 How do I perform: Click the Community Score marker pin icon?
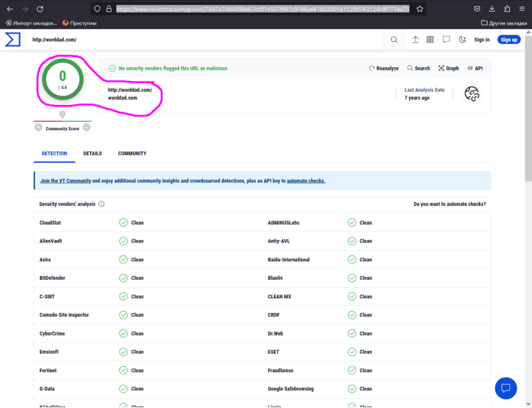click(x=63, y=115)
